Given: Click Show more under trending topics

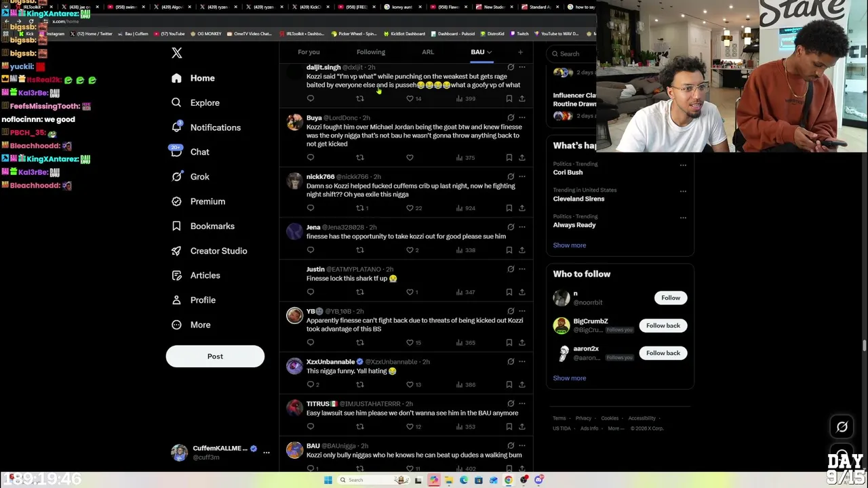Looking at the screenshot, I should 570,245.
